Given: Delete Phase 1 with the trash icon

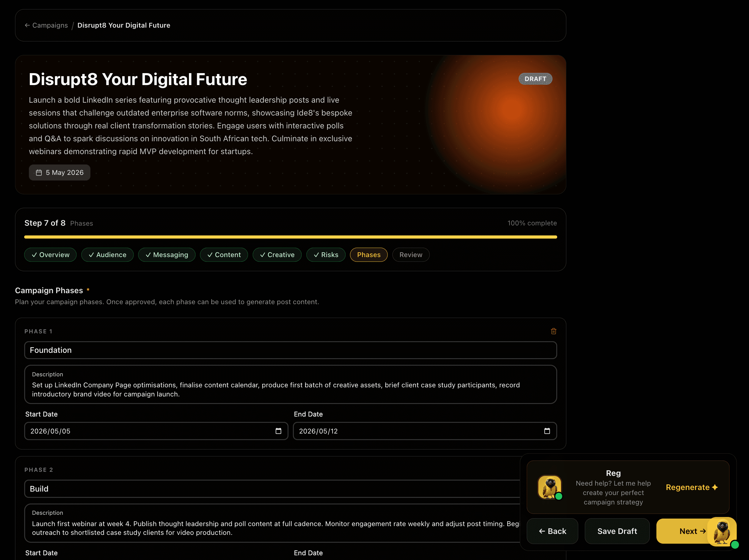Looking at the screenshot, I should (x=553, y=331).
